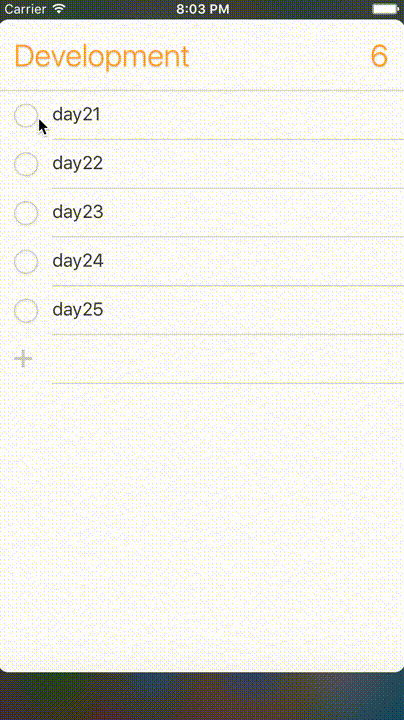Viewport: 404px width, 720px height.
Task: Click the Wi-Fi status icon
Action: (x=59, y=9)
